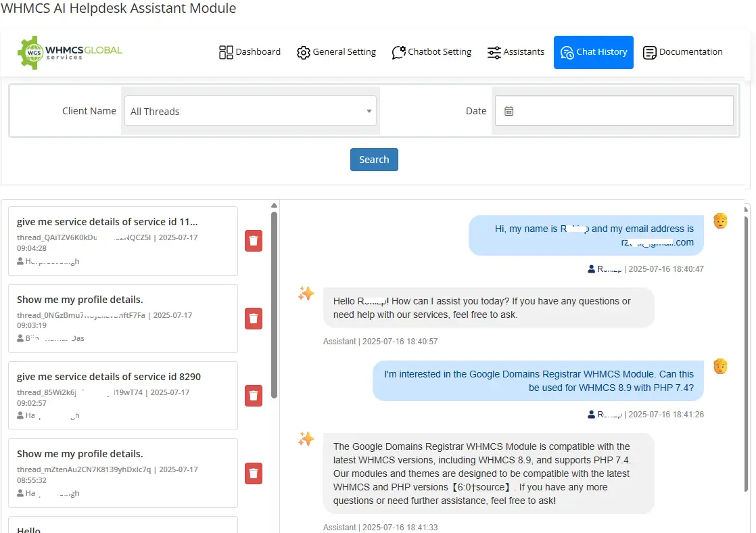Delete the 'service id 8290' thread via trash icon
Viewport: 756px width, 533px height.
[254, 396]
